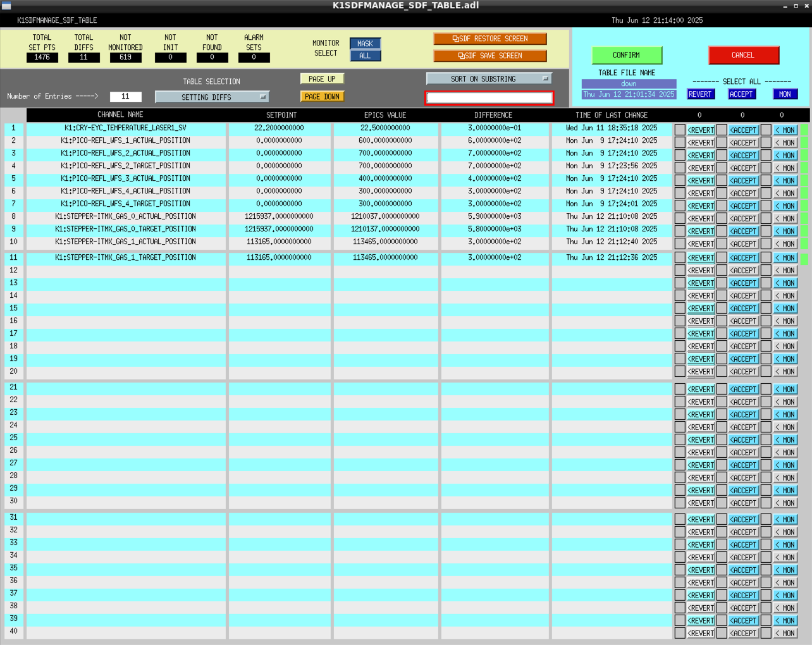Click the CHANNEL NAME column header
This screenshot has width=812, height=645.
pos(120,115)
